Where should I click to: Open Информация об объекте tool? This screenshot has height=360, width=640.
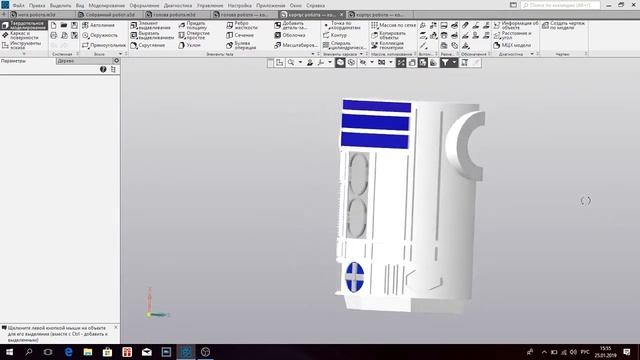tap(516, 25)
